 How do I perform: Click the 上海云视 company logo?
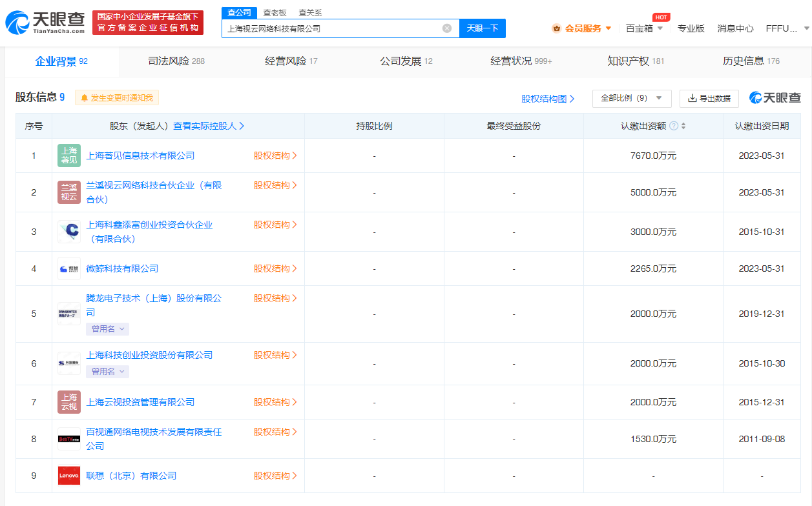pyautogui.click(x=69, y=402)
